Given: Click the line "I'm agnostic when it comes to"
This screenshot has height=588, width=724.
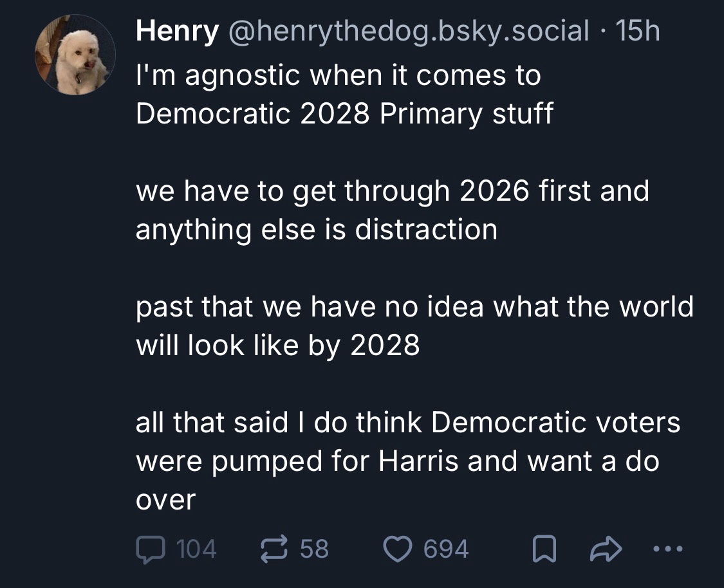Looking at the screenshot, I should [338, 76].
